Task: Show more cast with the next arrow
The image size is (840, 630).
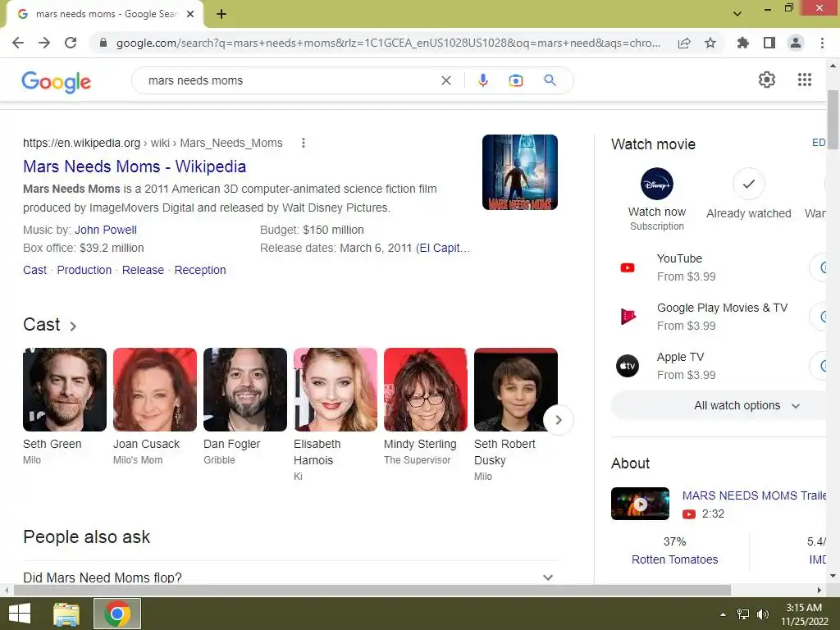Action: tap(558, 420)
